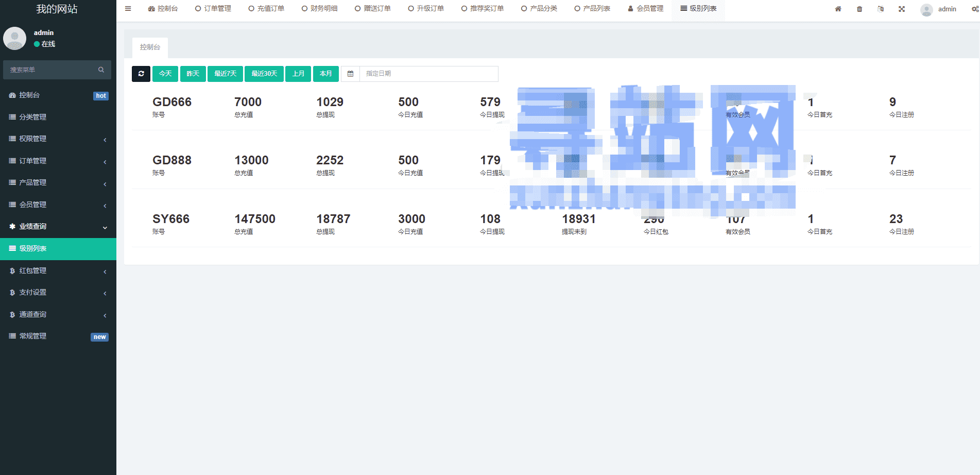The height and width of the screenshot is (475, 980).
Task: Click the refresh button beside 今天
Action: (141, 74)
